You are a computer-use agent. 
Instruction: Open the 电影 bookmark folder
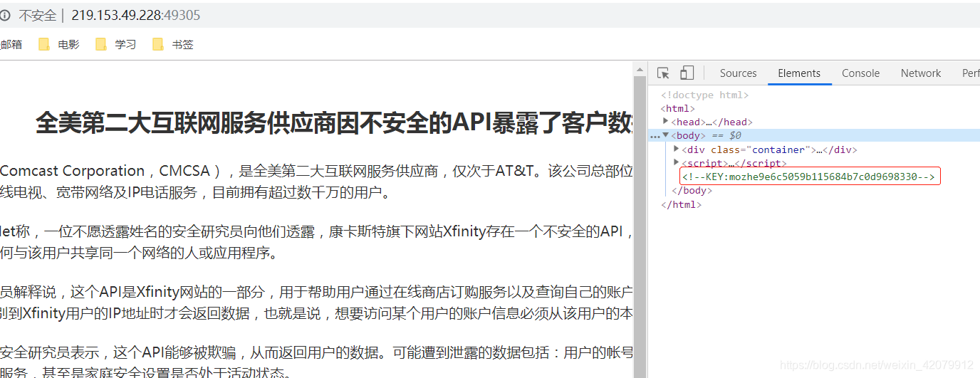point(59,44)
